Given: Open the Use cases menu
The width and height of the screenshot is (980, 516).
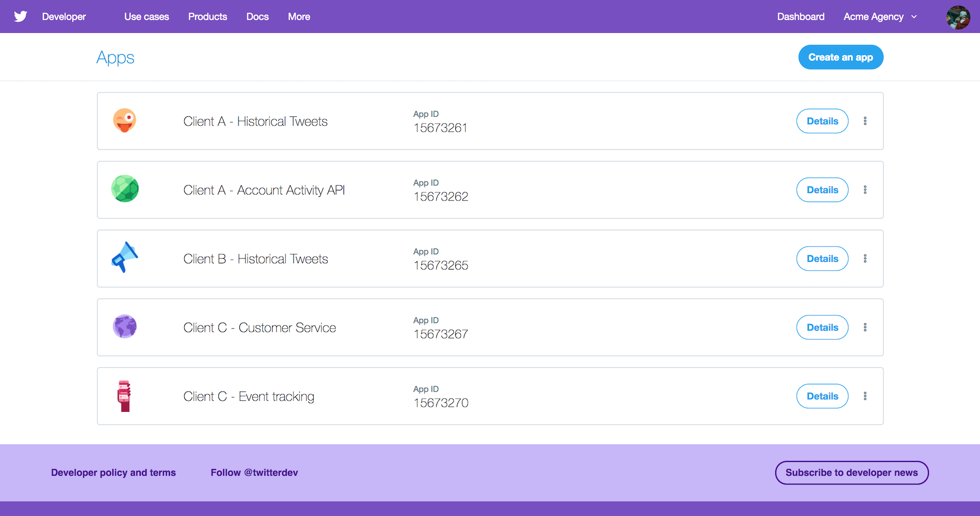Looking at the screenshot, I should (146, 17).
